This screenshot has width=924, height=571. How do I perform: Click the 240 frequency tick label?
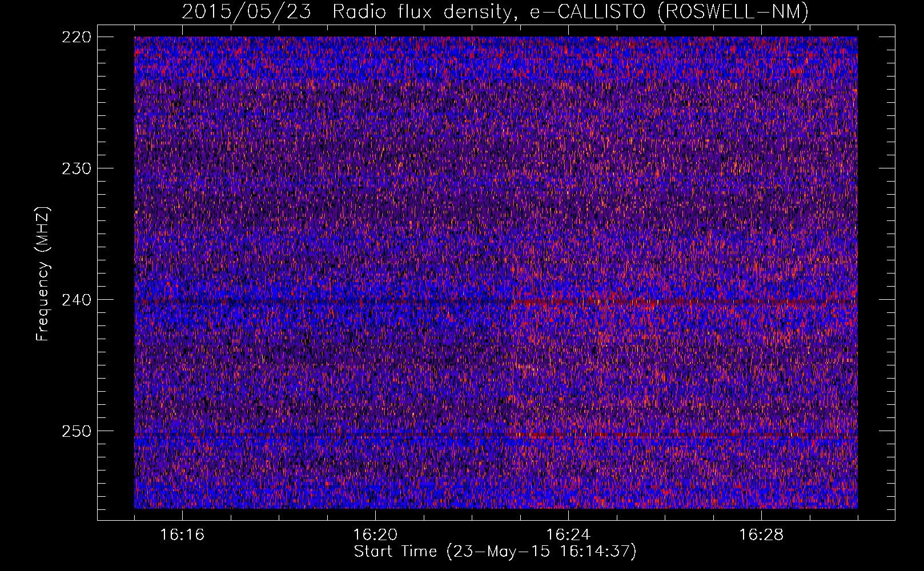click(76, 300)
